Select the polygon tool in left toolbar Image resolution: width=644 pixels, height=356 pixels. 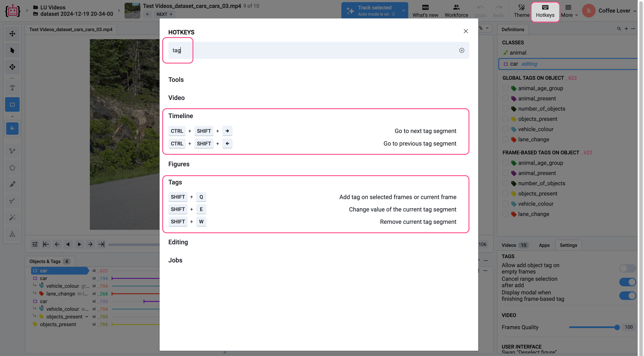[x=12, y=168]
